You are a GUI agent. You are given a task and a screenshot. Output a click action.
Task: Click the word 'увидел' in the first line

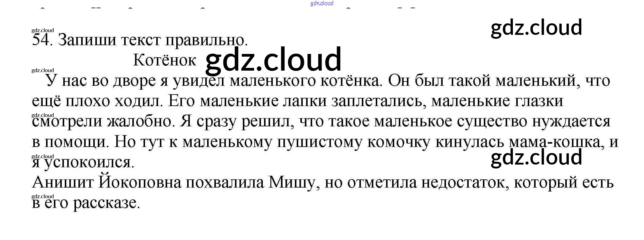pyautogui.click(x=199, y=81)
